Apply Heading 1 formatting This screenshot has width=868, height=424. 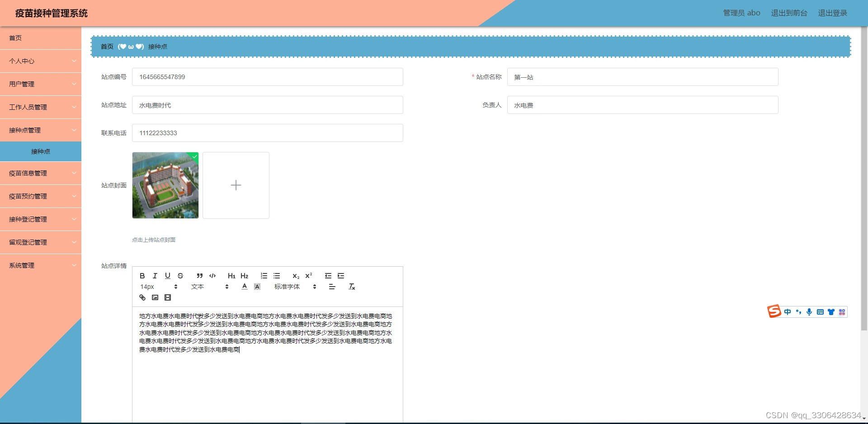coord(231,276)
